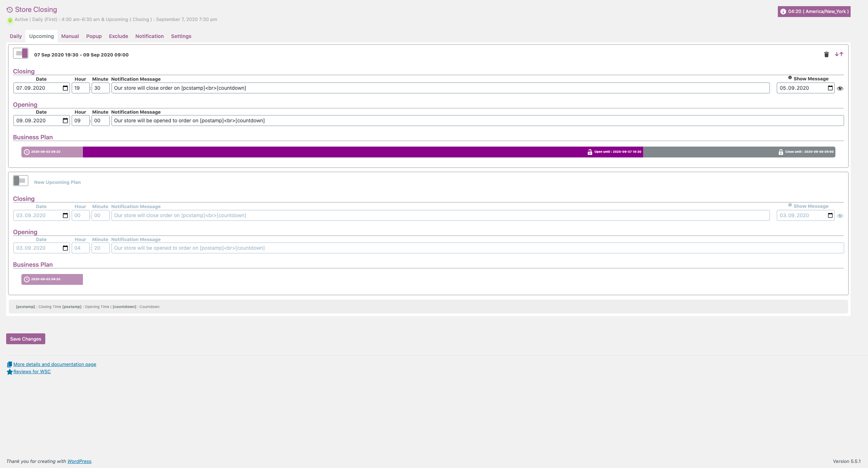Click the reorder up/down arrows icon
Image resolution: width=868 pixels, height=468 pixels.
[x=839, y=54]
